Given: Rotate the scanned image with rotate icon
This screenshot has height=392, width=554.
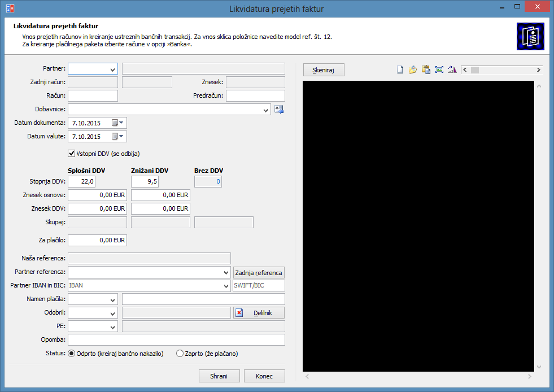Looking at the screenshot, I should point(452,69).
